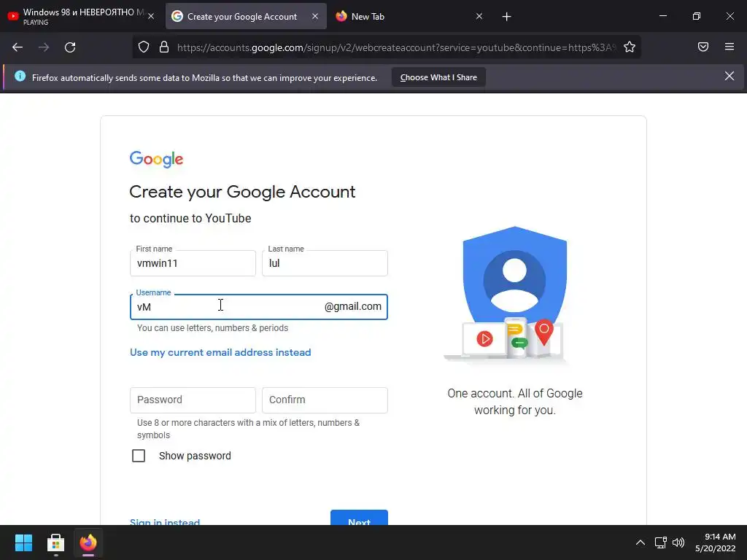747x560 pixels.
Task: Open Microsoft Store from taskbar
Action: [55, 542]
